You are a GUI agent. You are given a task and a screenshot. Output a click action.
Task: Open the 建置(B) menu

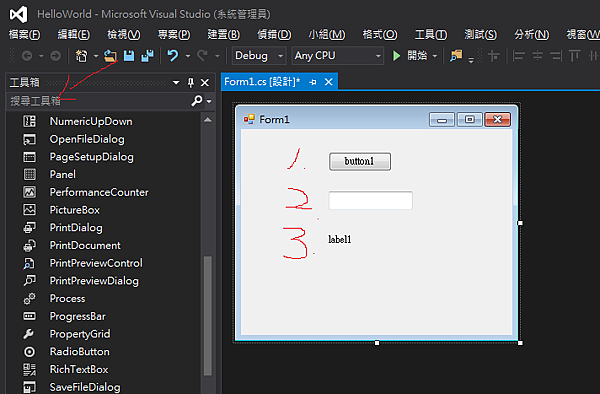223,35
